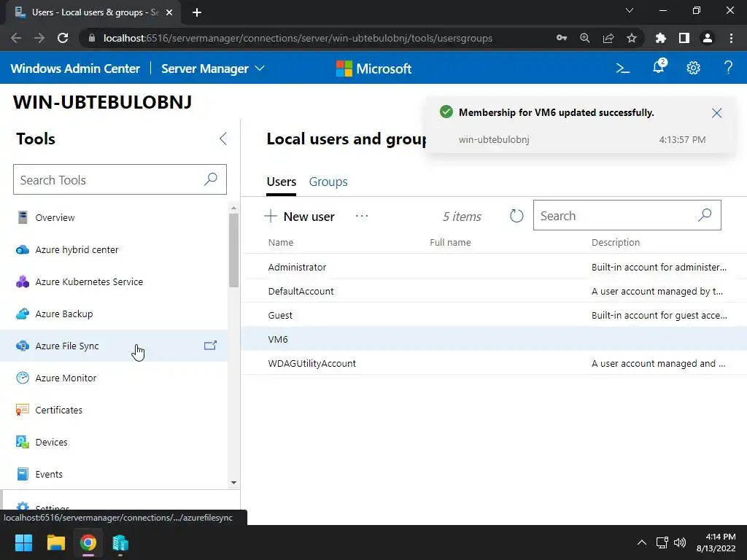Image resolution: width=747 pixels, height=560 pixels.
Task: Click the Windows Admin Center title link
Action: [x=75, y=69]
